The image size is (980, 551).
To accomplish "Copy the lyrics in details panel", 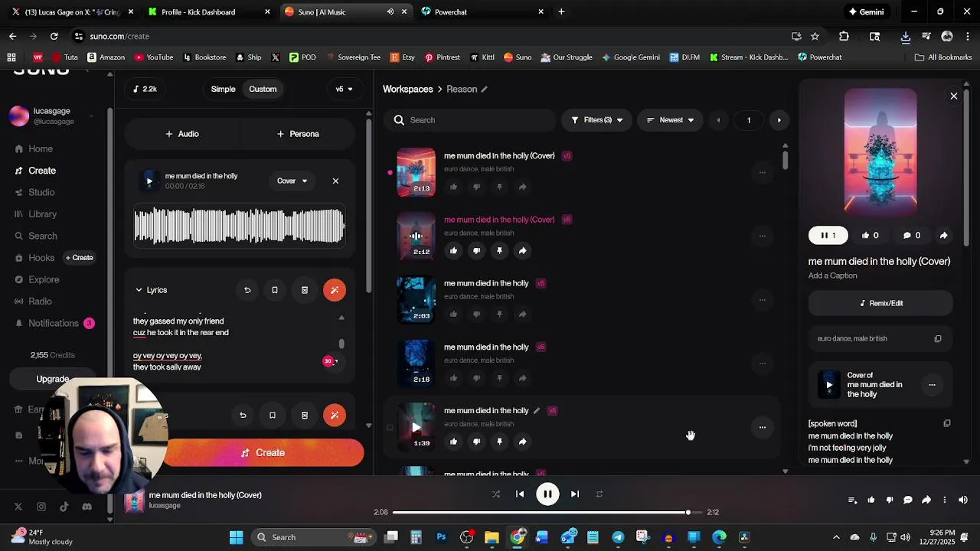I will 947,423.
